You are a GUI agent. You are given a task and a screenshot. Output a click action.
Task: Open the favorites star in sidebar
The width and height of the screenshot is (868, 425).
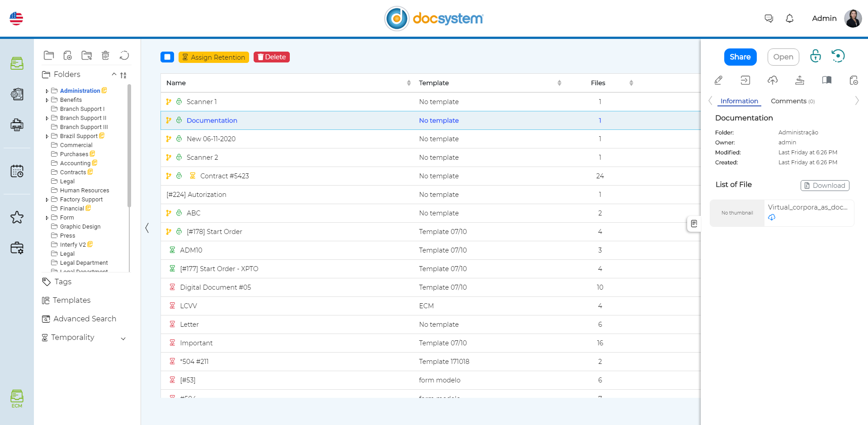click(x=17, y=218)
